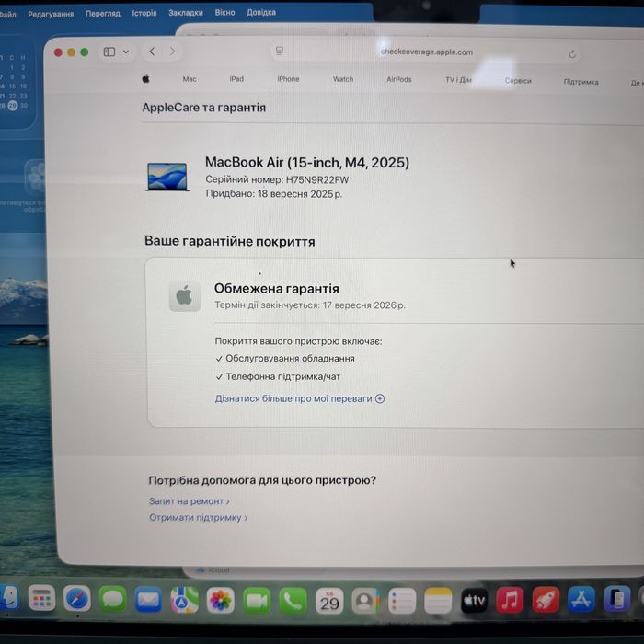Open App Store from the Dock
Screen dimensions: 644x644
coord(581,600)
